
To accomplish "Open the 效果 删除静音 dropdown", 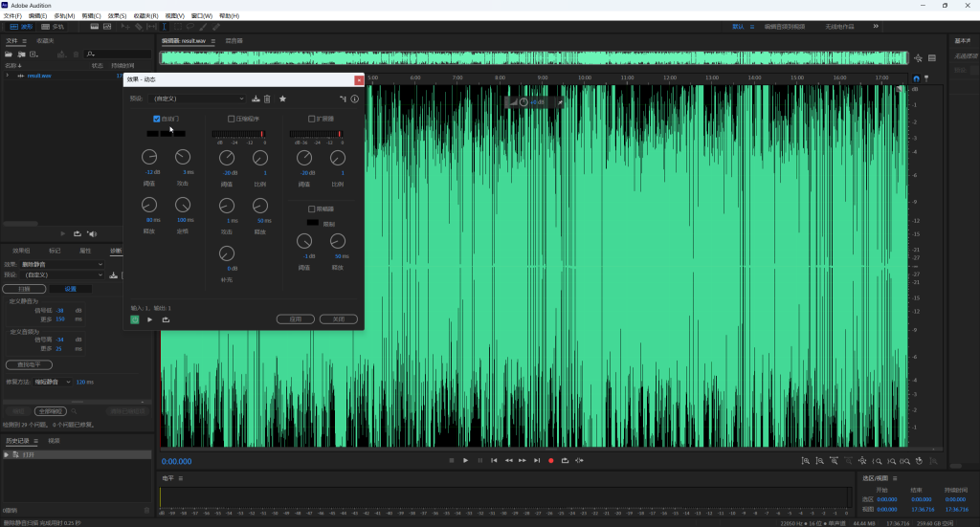I will click(x=62, y=264).
